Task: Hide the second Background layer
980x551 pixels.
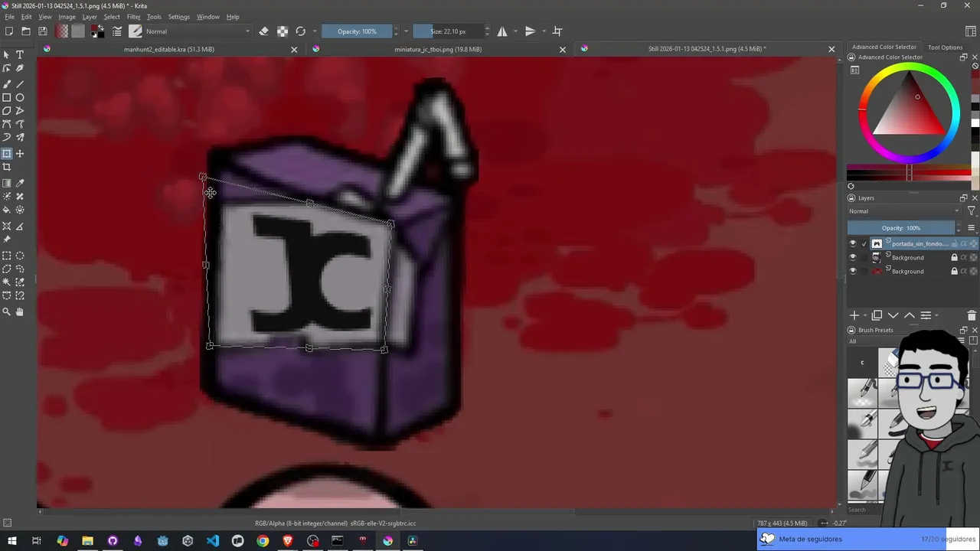Action: click(853, 271)
